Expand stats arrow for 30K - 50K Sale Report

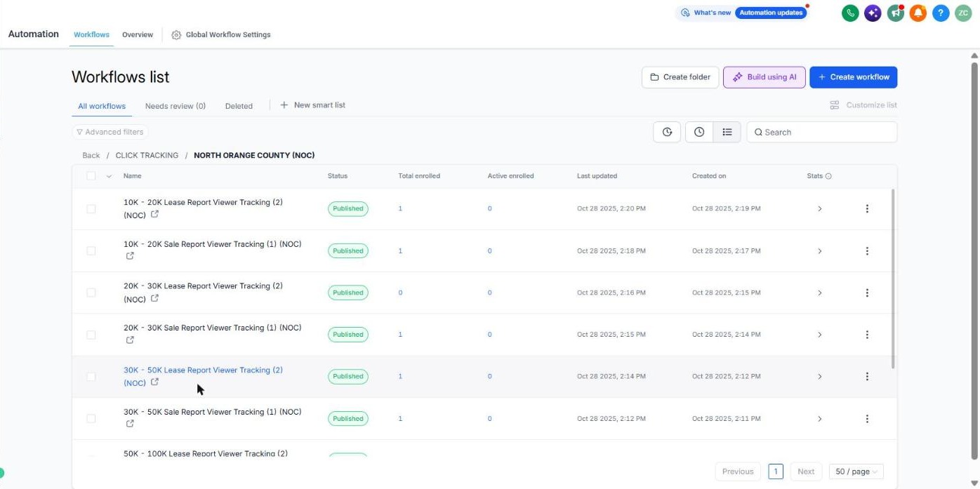coord(819,419)
